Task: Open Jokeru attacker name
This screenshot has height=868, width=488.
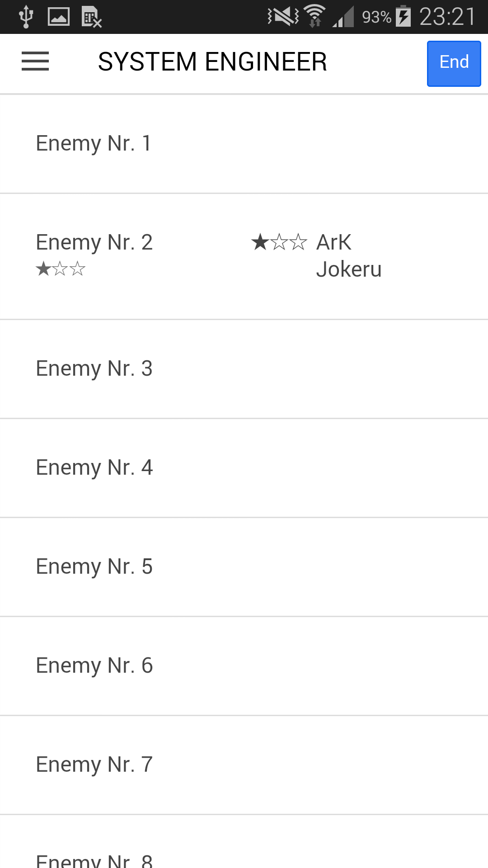Action: pyautogui.click(x=349, y=269)
